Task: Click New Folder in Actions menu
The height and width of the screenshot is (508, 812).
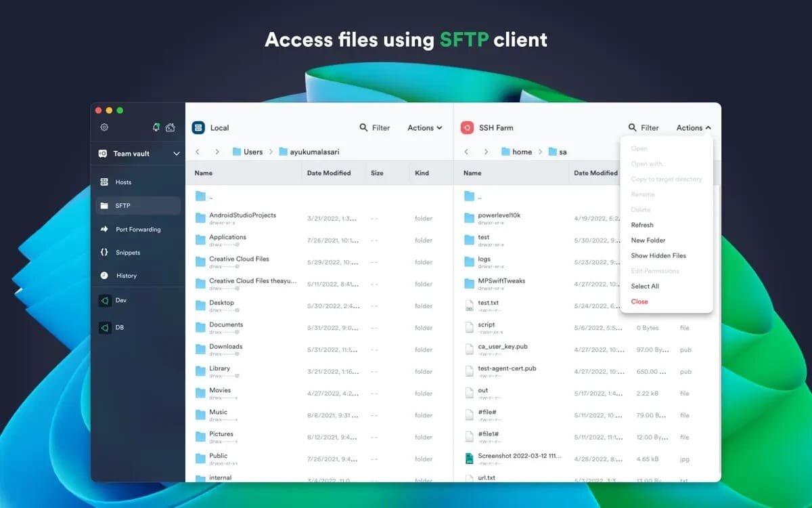Action: click(x=648, y=240)
